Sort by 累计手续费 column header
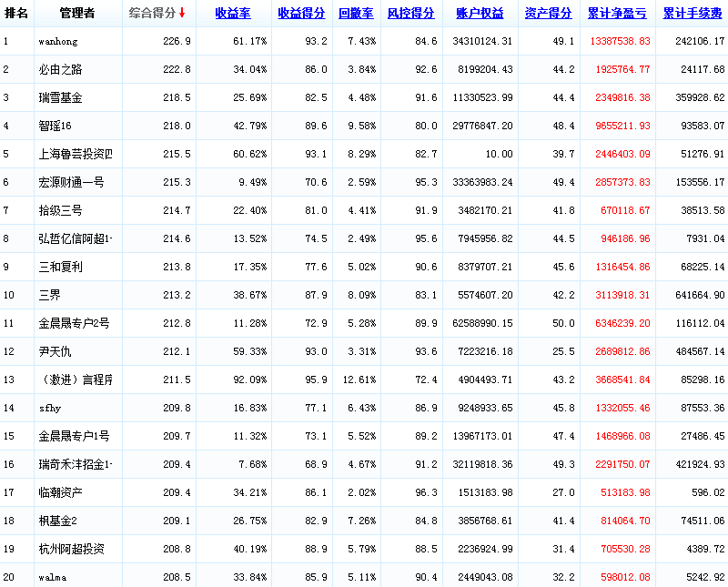 point(693,14)
